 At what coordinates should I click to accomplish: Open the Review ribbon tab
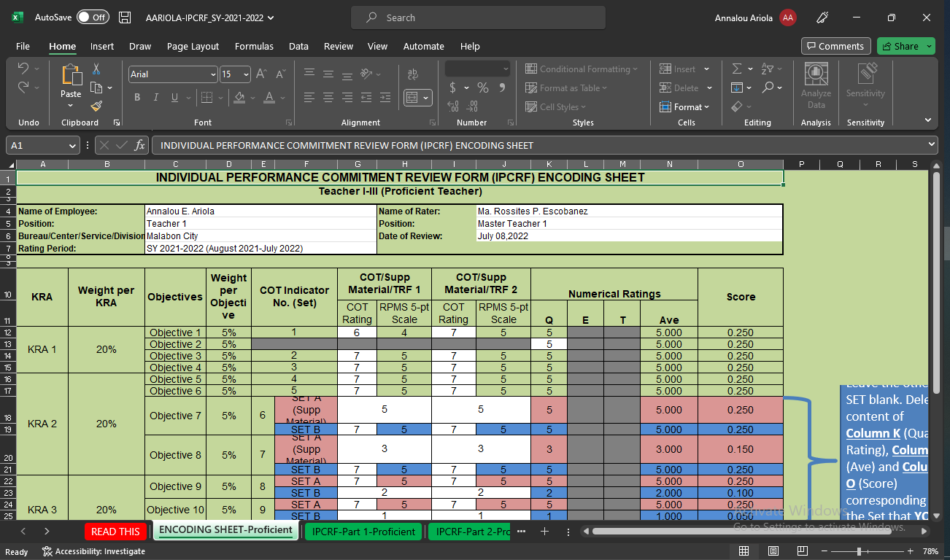coord(339,46)
